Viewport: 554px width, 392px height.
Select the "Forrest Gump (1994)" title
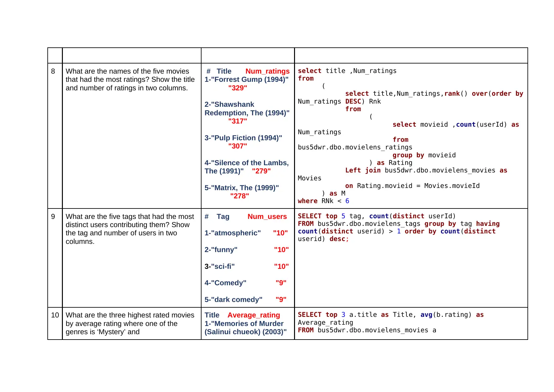247,80
